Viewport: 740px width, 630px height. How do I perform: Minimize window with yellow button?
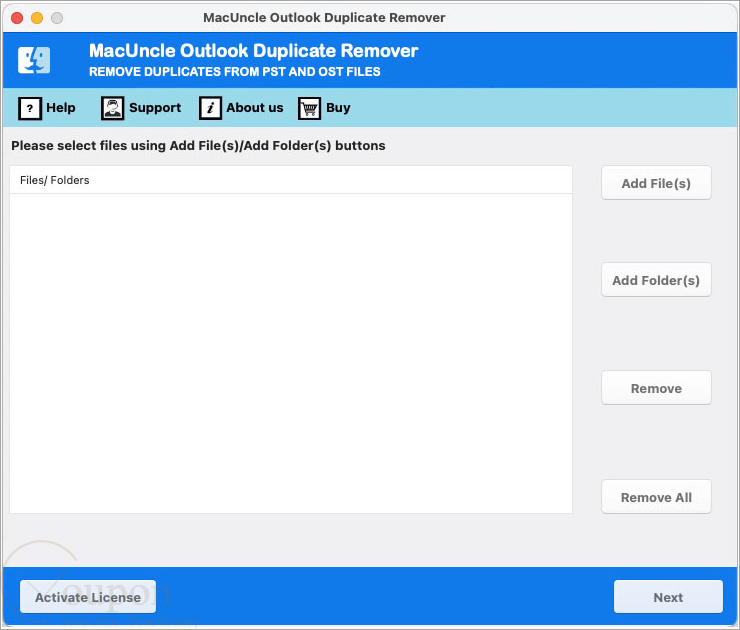(37, 18)
